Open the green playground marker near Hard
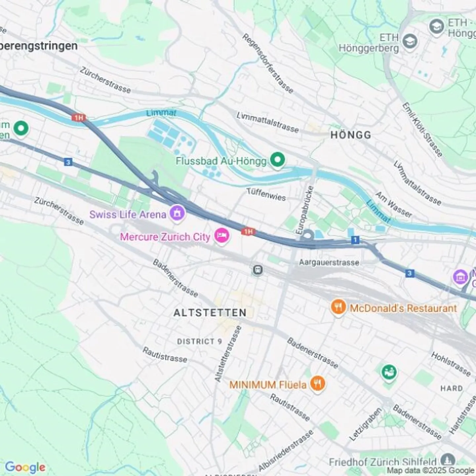The image size is (476, 476). point(389,373)
